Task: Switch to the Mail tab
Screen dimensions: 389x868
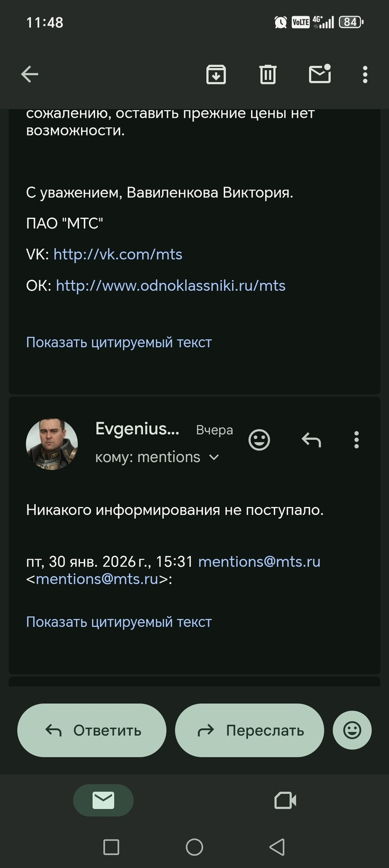Action: click(103, 800)
